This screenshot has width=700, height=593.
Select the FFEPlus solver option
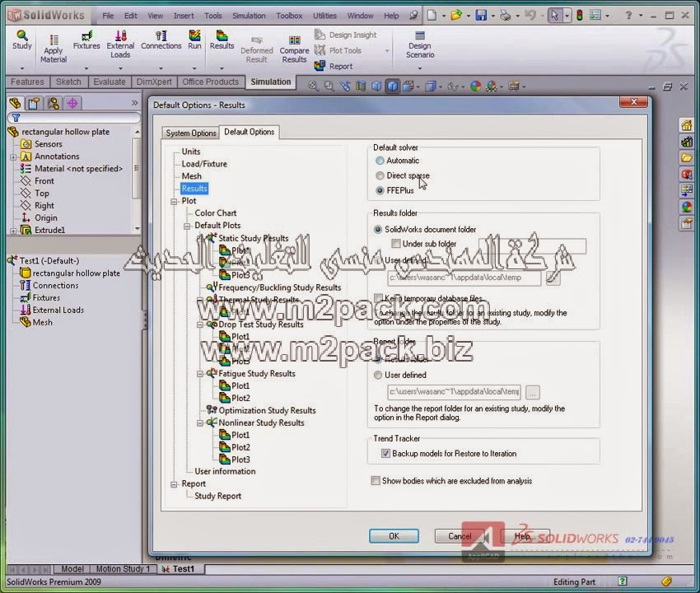click(380, 191)
